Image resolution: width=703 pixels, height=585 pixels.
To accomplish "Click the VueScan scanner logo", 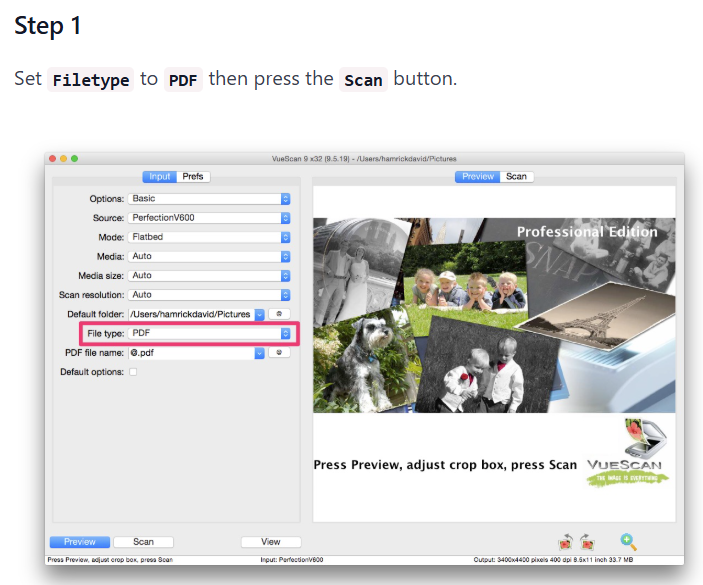I will click(x=627, y=451).
